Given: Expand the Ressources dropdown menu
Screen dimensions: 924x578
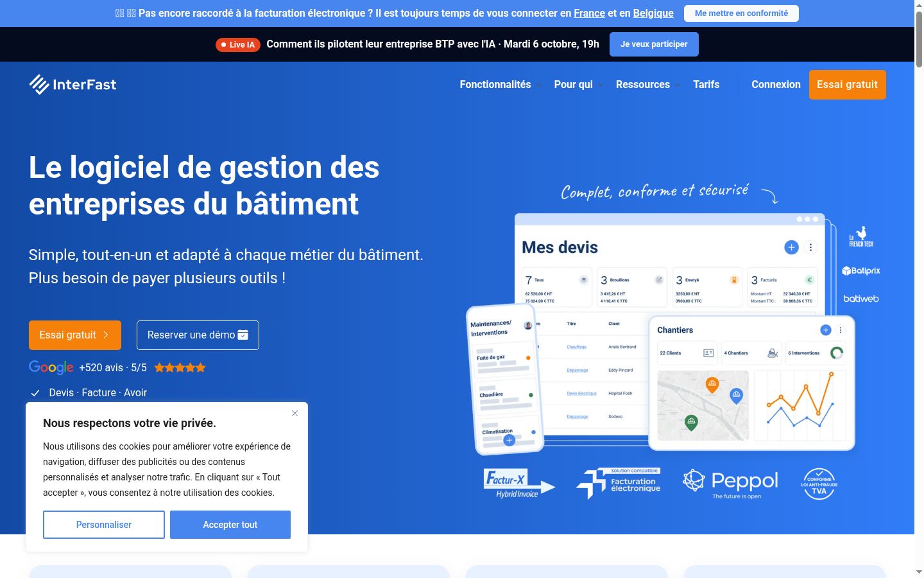Looking at the screenshot, I should (647, 85).
